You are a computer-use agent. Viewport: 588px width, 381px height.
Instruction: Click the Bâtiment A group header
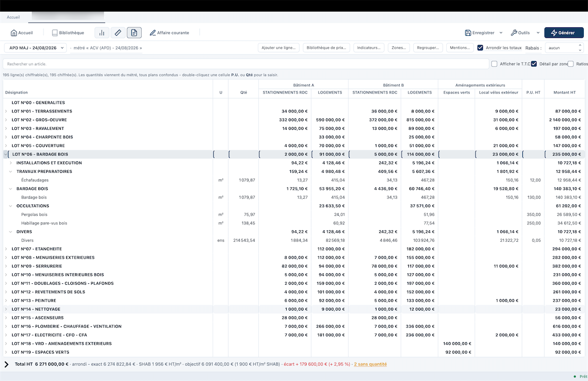pyautogui.click(x=303, y=85)
